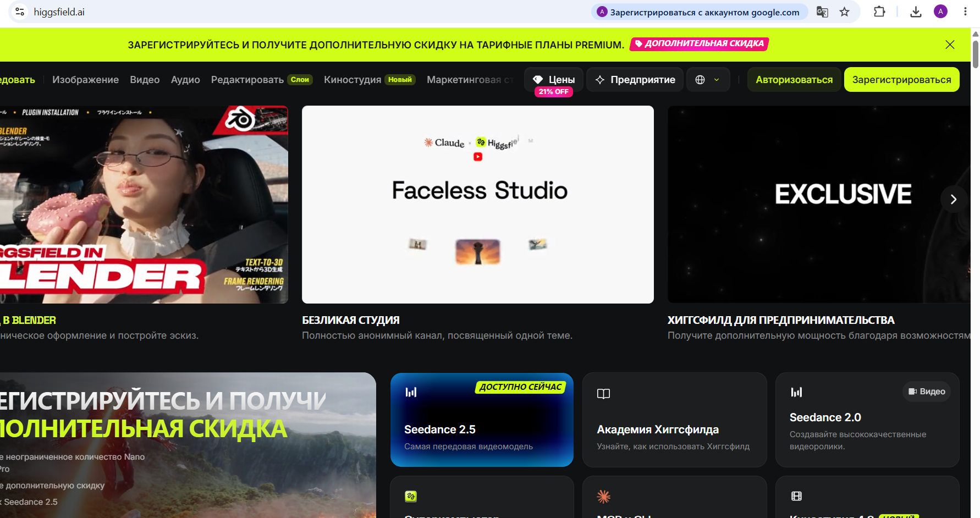Click the Новый tag next to Киностудия

(400, 80)
